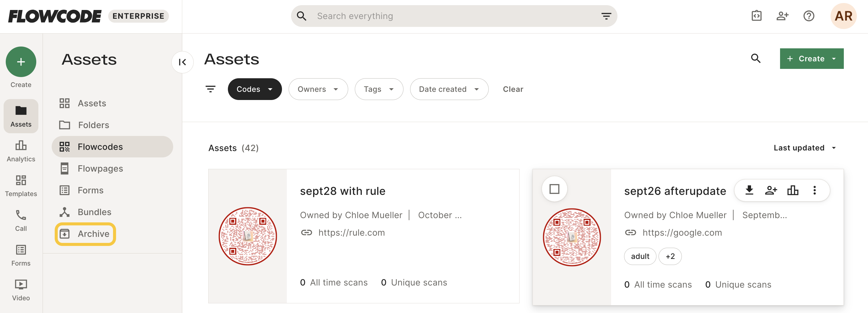Clear all applied filters
Screen dimensions: 868x313
[513, 89]
